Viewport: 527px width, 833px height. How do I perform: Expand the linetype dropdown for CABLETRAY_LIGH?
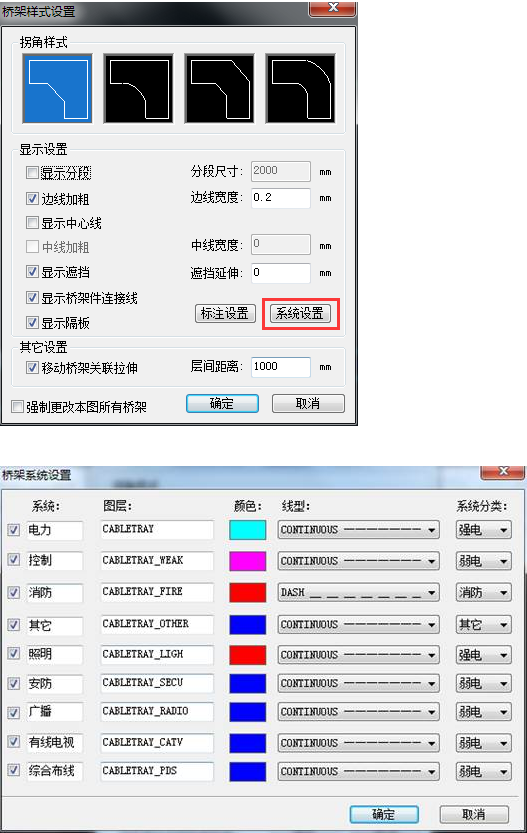[359, 654]
